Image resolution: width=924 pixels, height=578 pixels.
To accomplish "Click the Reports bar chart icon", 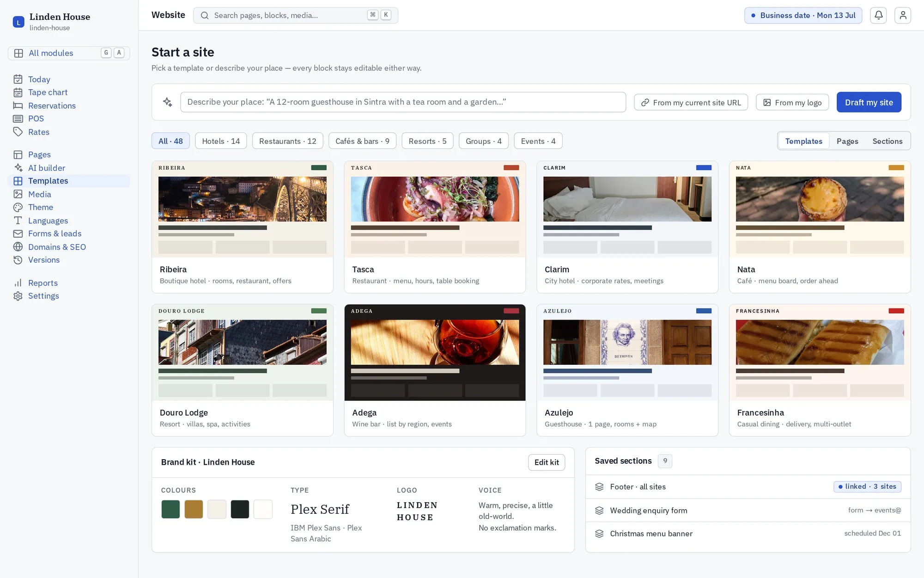I will point(18,283).
